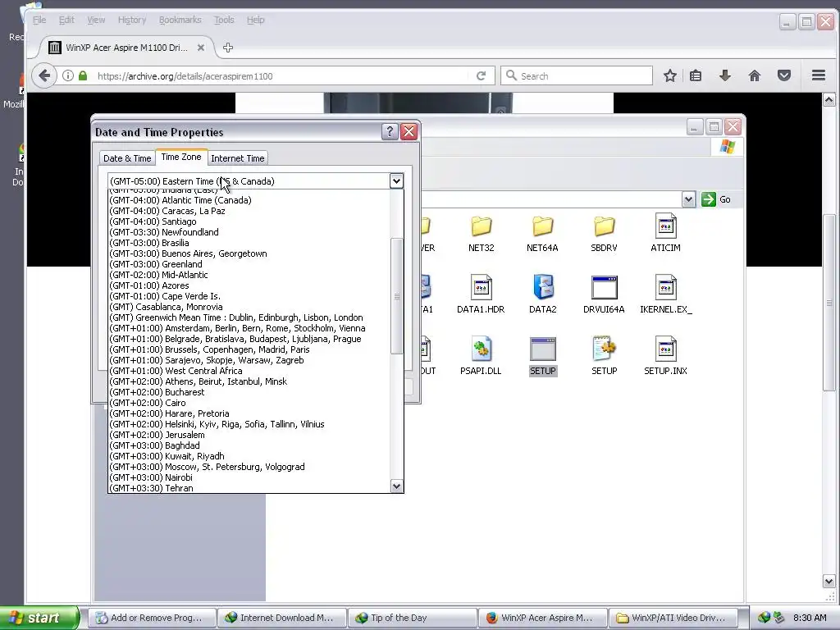Bookmark this page with the star icon
The height and width of the screenshot is (630, 840).
pyautogui.click(x=669, y=75)
